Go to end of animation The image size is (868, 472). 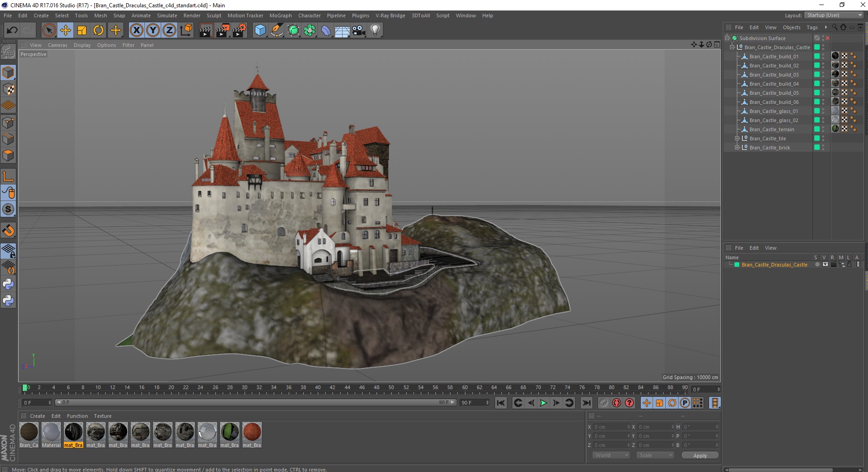587,403
